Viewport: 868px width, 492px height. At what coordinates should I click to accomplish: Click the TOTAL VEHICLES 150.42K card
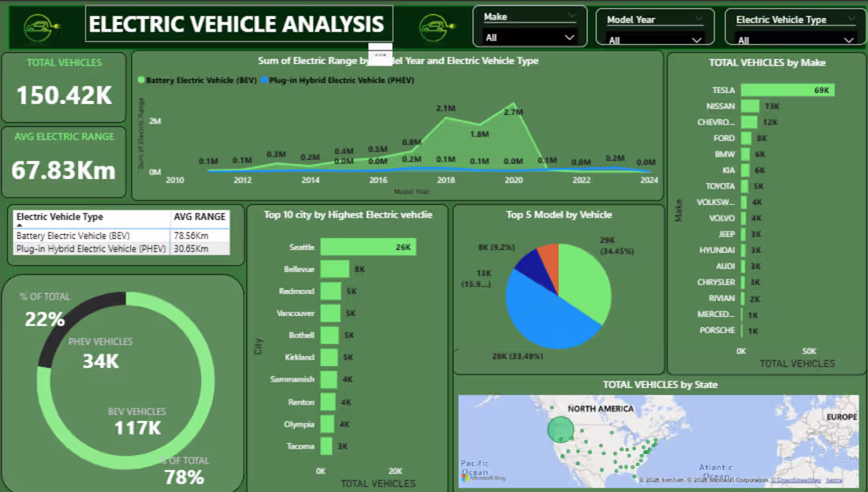point(64,87)
